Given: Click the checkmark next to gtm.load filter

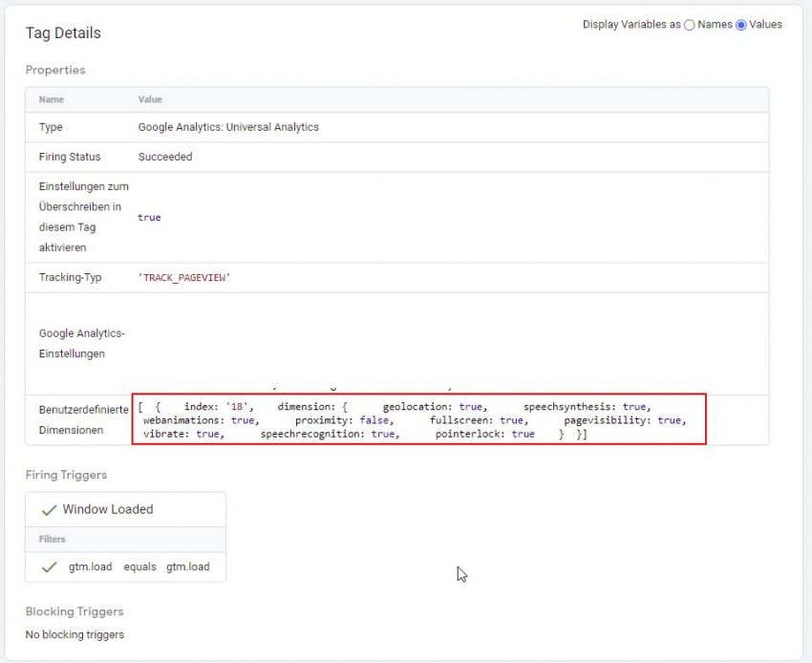Looking at the screenshot, I should (x=50, y=567).
